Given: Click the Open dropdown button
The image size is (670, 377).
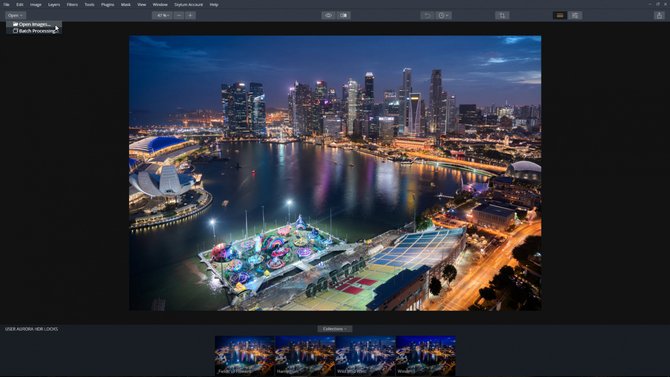Looking at the screenshot, I should pyautogui.click(x=15, y=15).
